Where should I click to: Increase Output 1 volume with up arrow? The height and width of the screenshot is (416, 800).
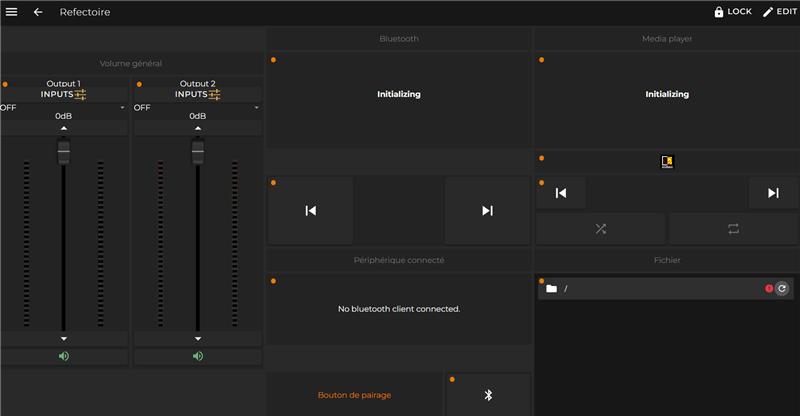pyautogui.click(x=64, y=128)
